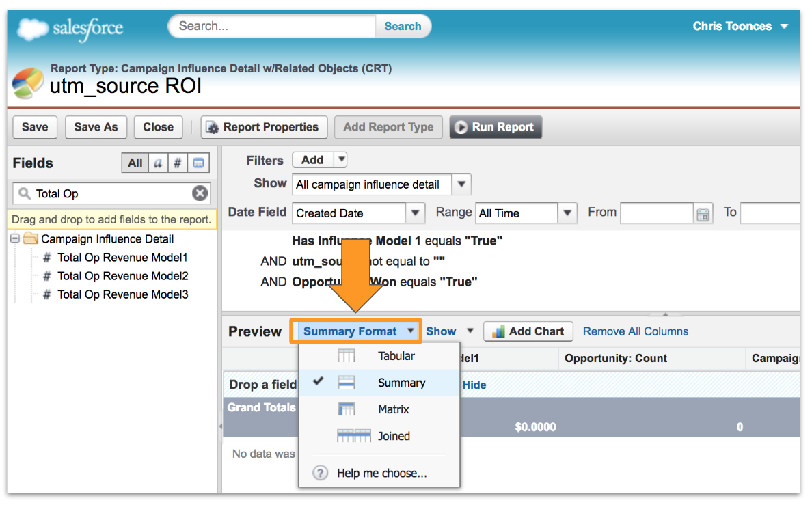This screenshot has width=812, height=507.
Task: Close the report builder
Action: tap(158, 127)
